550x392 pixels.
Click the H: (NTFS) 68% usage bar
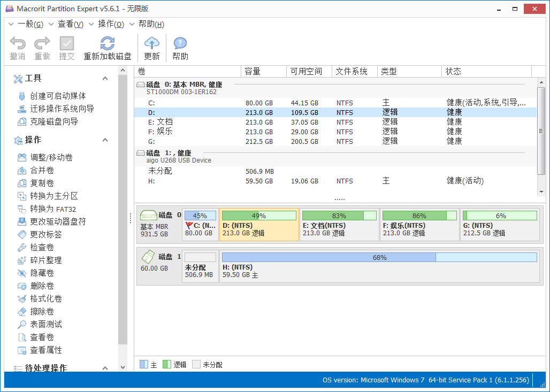(x=379, y=258)
